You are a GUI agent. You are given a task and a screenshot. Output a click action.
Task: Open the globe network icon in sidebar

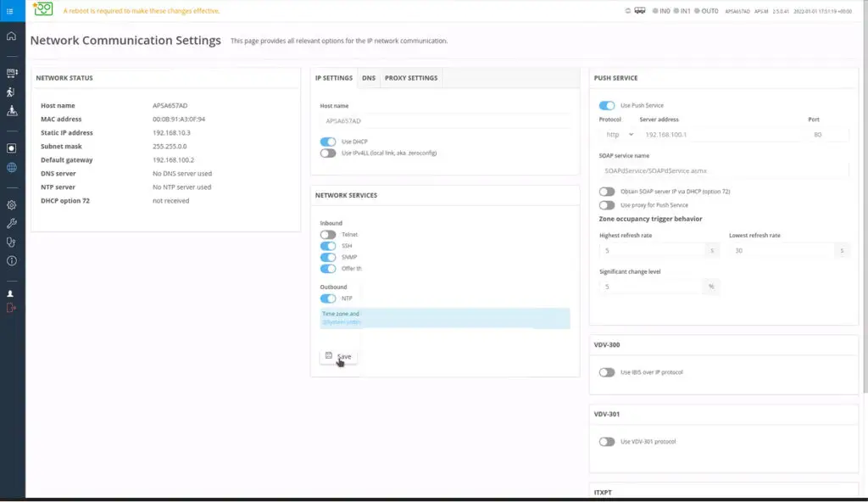(x=11, y=168)
